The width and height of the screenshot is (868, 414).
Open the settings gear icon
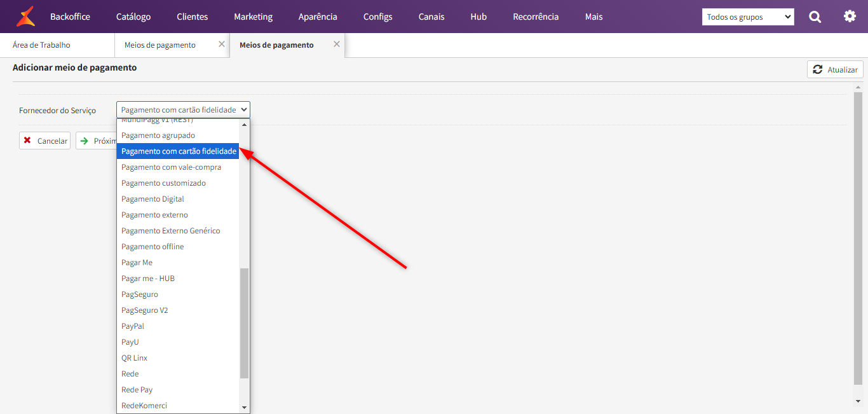point(850,16)
